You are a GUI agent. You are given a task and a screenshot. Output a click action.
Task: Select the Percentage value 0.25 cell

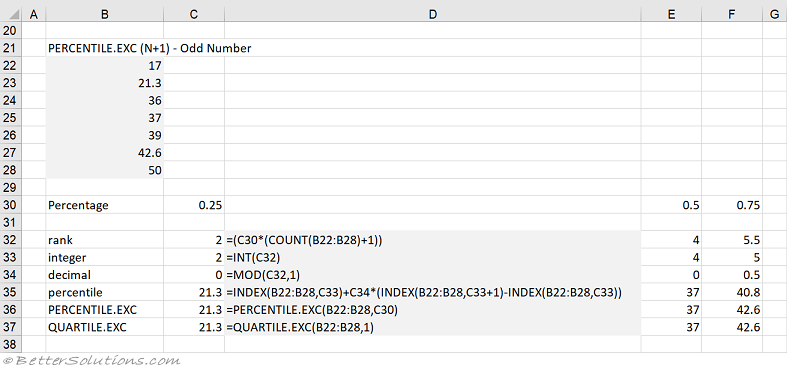[x=194, y=205]
